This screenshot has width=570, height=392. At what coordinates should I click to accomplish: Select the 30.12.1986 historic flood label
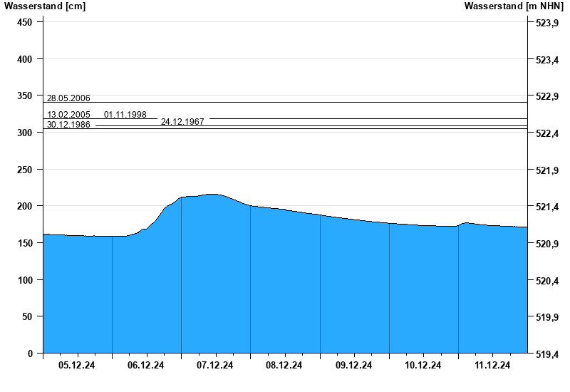[68, 125]
